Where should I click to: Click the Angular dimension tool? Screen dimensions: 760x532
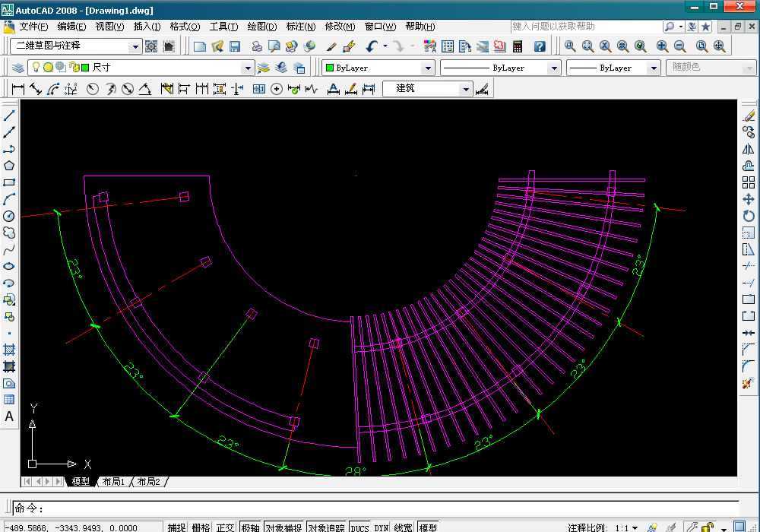pos(145,89)
